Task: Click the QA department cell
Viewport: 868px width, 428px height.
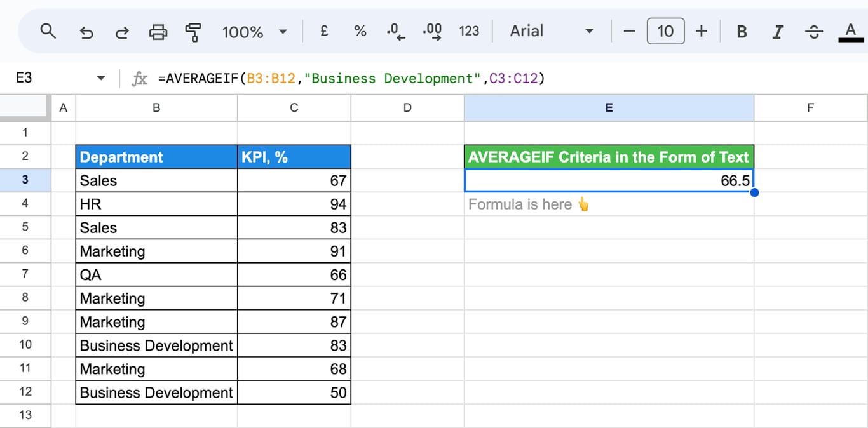Action: tap(156, 274)
